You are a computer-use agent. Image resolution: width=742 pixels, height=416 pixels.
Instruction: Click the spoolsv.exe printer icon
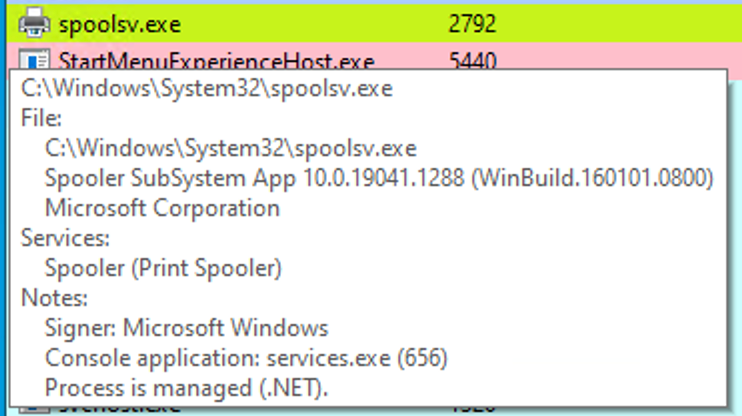(x=35, y=22)
